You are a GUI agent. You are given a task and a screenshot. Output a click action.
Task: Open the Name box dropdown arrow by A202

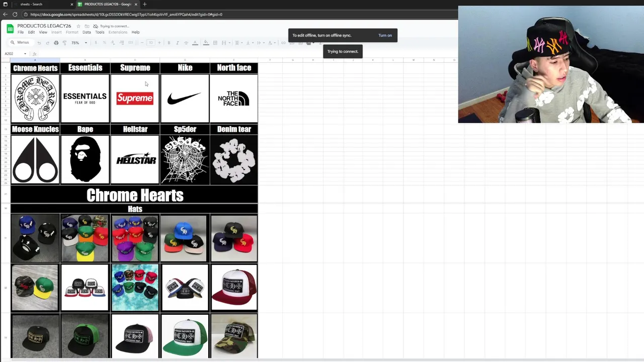point(25,54)
